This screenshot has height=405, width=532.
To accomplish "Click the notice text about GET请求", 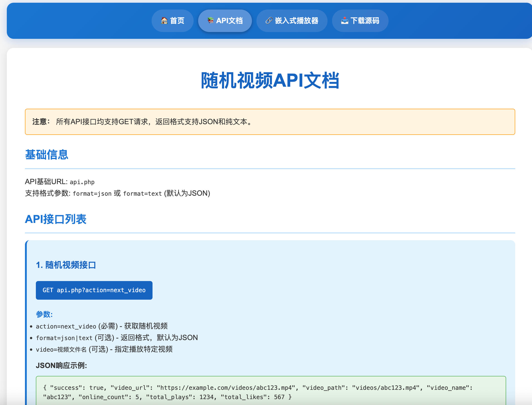I will click(154, 122).
